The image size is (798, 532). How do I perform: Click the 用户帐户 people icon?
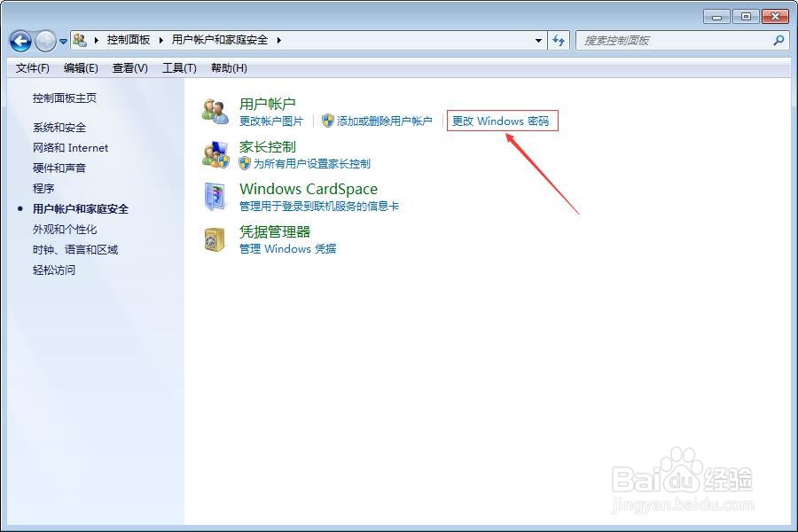(x=215, y=111)
